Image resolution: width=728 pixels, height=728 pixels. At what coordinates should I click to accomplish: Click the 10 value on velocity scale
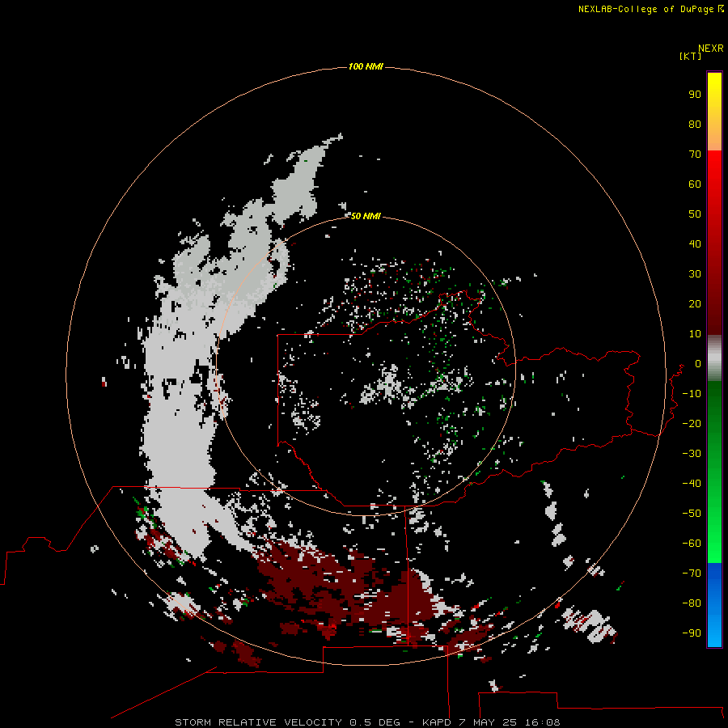[695, 334]
